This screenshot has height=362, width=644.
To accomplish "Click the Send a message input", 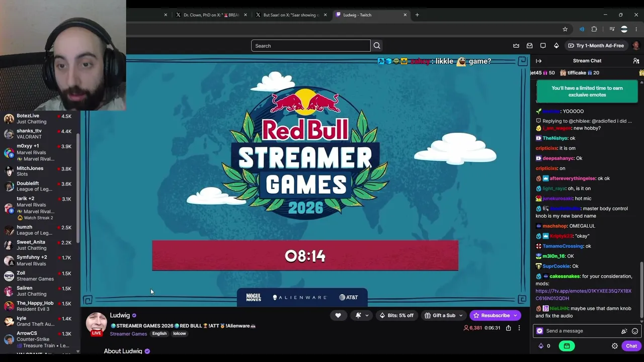I will (x=583, y=331).
